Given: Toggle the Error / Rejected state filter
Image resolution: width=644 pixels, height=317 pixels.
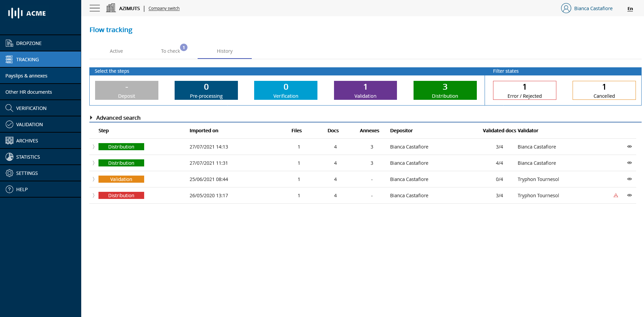Looking at the screenshot, I should tap(524, 90).
